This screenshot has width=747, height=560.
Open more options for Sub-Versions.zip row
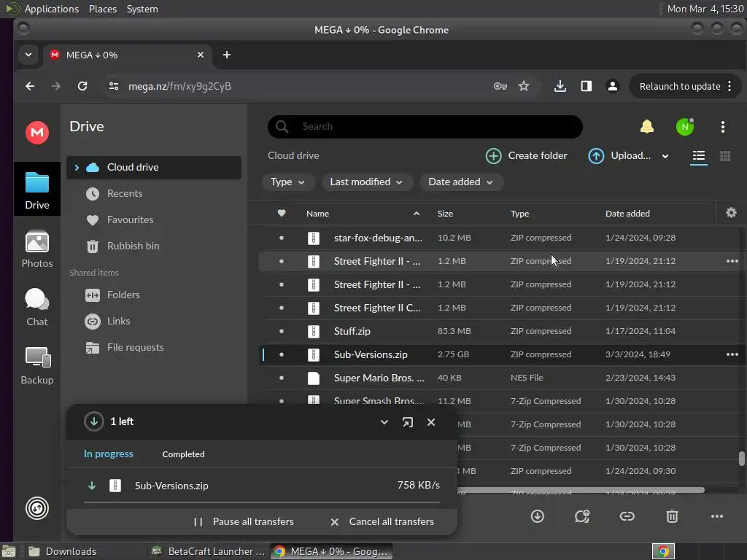coord(732,354)
